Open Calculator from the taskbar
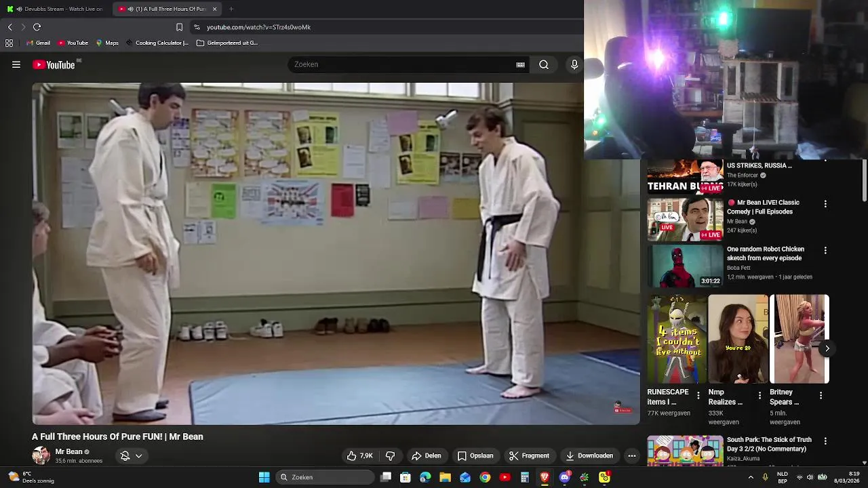 point(525,477)
